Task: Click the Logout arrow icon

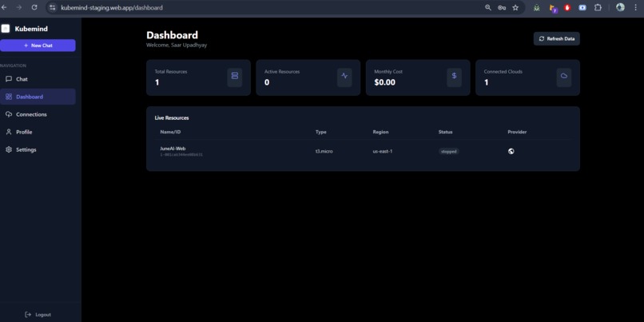Action: [x=28, y=315]
